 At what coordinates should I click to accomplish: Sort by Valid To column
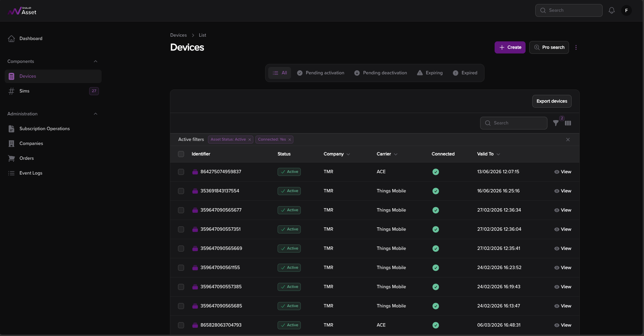[489, 154]
